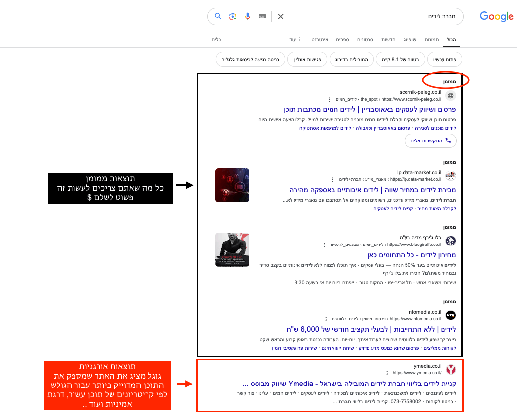The width and height of the screenshot is (517, 420).
Task: Open the מחירון לידים - כל התחומים כאן title
Action: (x=411, y=255)
